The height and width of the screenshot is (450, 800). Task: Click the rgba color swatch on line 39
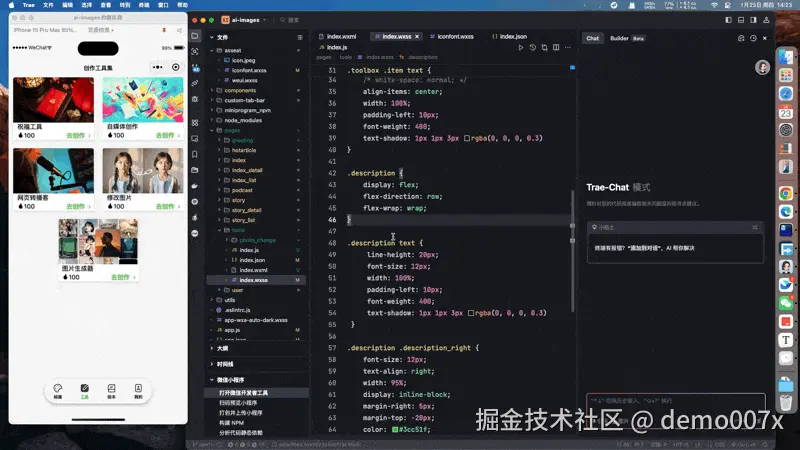(467, 138)
